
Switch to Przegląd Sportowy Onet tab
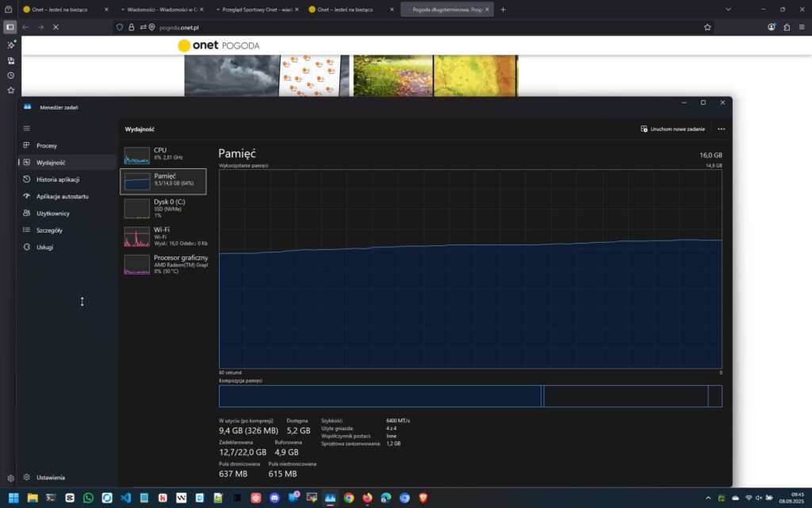pos(254,10)
